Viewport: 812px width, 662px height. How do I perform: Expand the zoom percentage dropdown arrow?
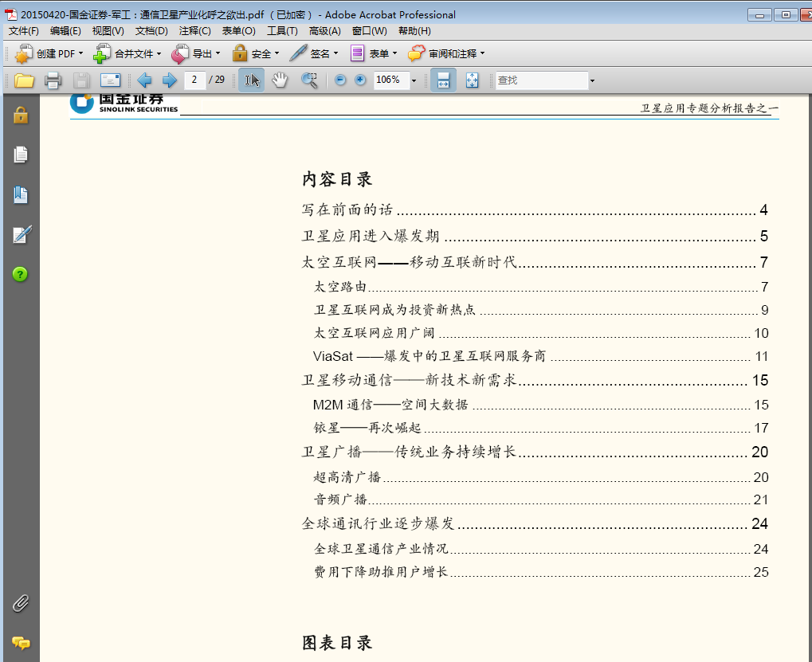coord(414,80)
